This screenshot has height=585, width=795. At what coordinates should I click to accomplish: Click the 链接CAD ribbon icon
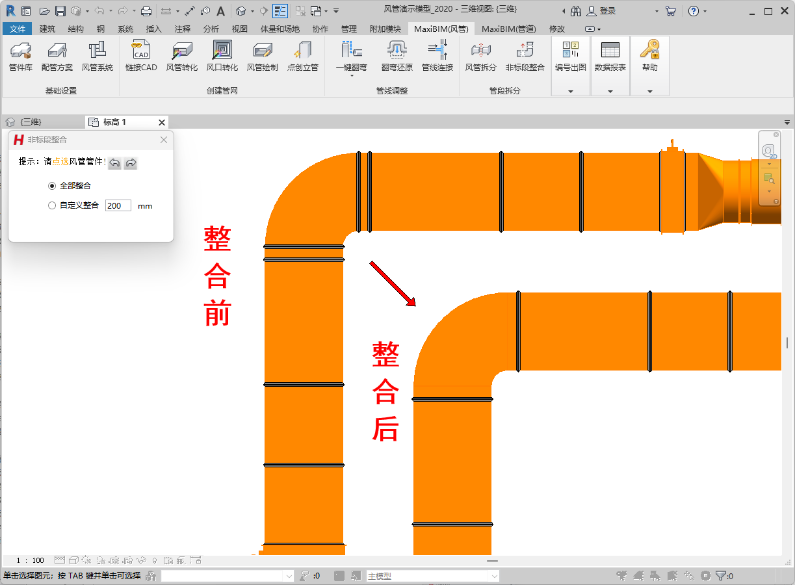click(141, 56)
